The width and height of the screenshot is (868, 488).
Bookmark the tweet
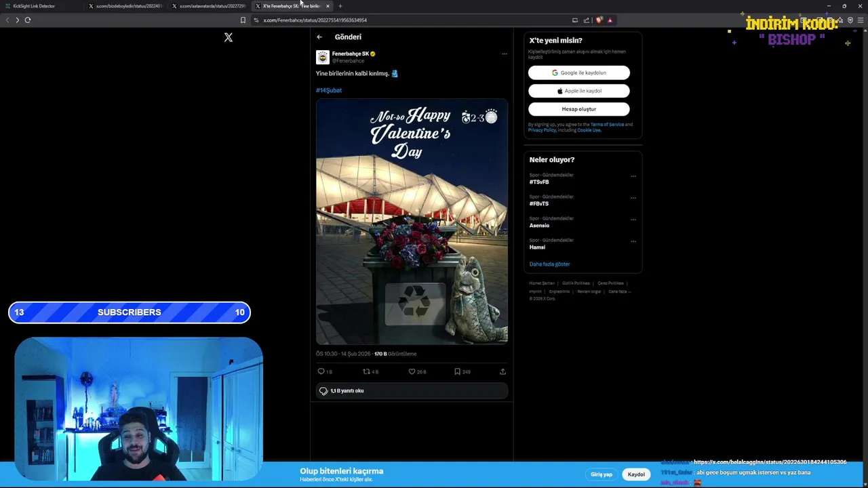coord(457,371)
